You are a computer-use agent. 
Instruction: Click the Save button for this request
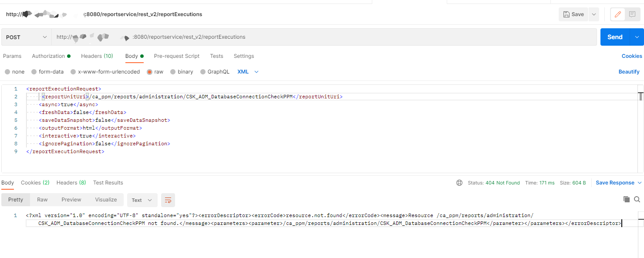point(573,14)
